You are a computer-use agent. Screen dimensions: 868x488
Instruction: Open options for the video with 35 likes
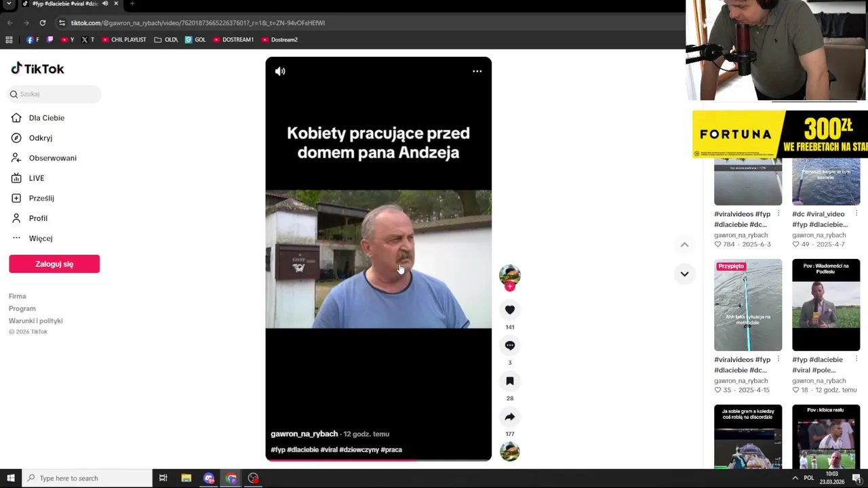(778, 360)
